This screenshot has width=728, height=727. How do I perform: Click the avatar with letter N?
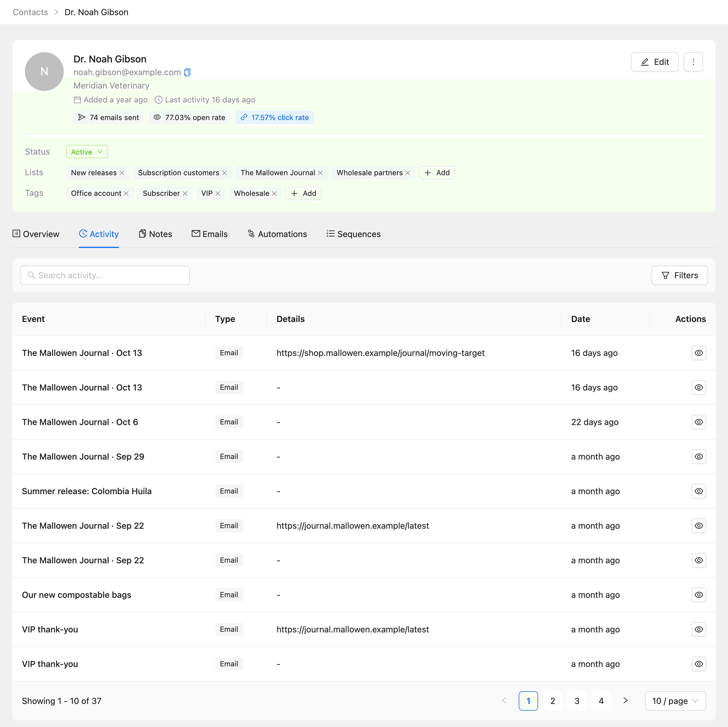point(44,72)
